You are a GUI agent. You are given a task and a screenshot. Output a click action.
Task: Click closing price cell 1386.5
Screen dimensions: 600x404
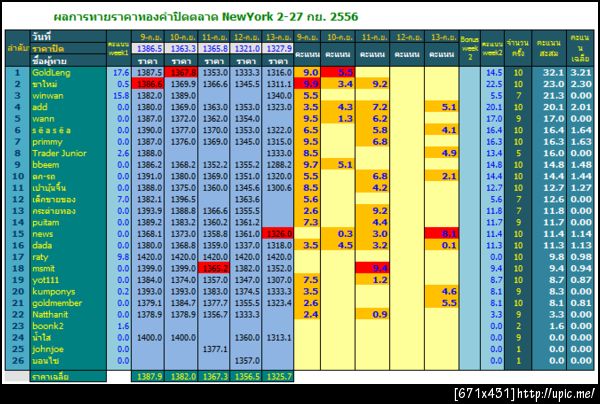pos(148,49)
